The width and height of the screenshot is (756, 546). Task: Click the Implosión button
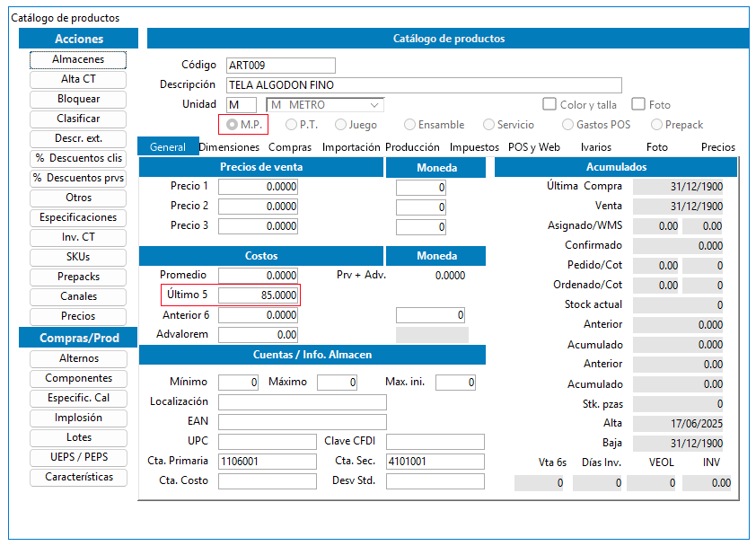79,418
